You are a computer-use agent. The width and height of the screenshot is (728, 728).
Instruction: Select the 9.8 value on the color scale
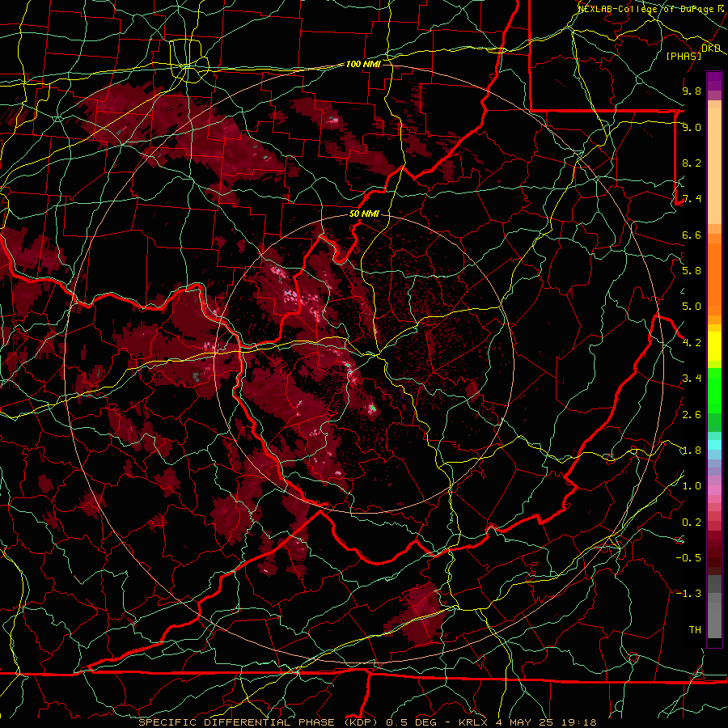pos(692,91)
